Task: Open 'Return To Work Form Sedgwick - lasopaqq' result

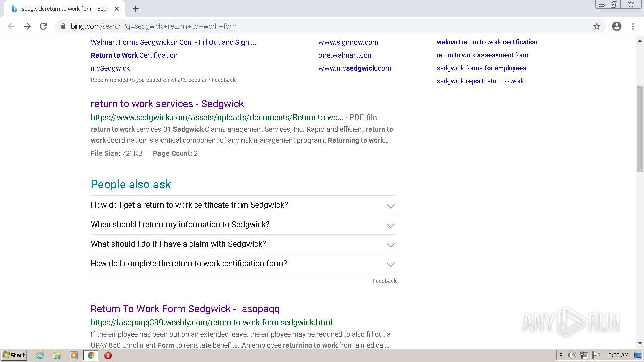Action: click(185, 309)
